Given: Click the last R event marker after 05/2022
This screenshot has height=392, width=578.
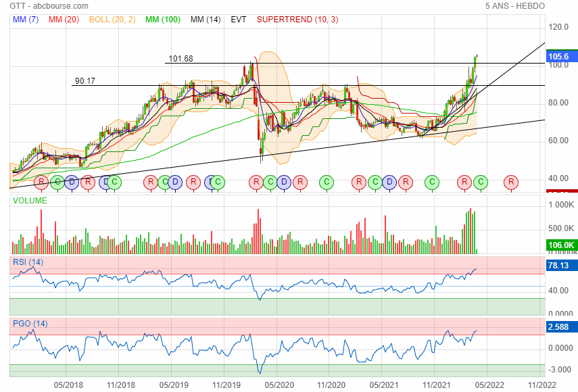Looking at the screenshot, I should (511, 182).
